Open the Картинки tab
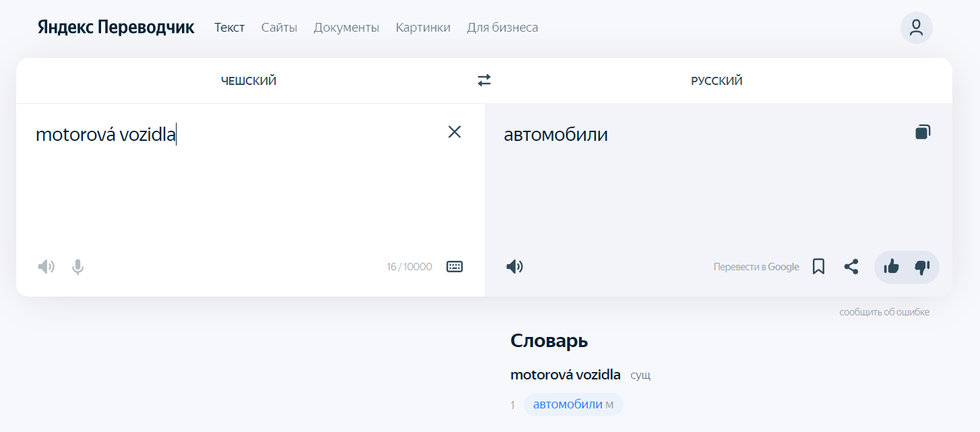 point(423,28)
